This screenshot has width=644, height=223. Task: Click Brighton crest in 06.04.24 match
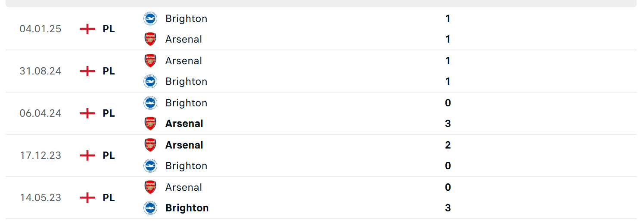pos(150,103)
